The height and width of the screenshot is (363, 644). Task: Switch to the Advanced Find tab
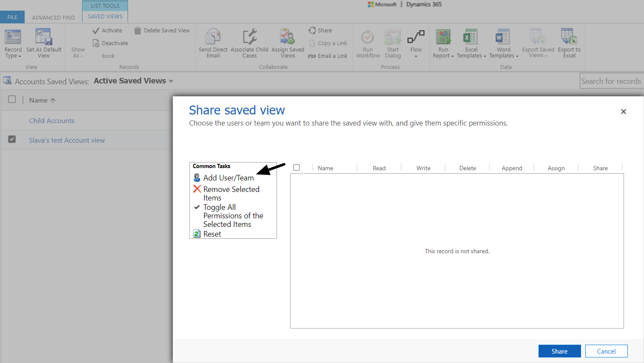53,17
